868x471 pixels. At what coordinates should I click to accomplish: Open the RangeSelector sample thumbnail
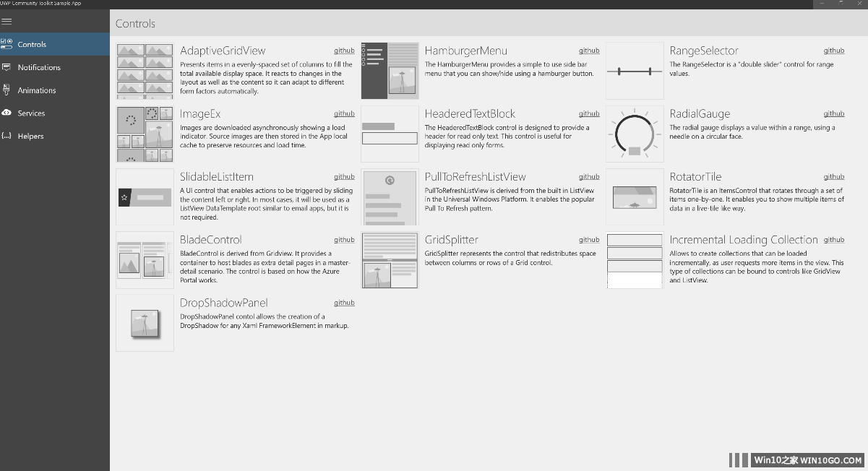pyautogui.click(x=635, y=71)
